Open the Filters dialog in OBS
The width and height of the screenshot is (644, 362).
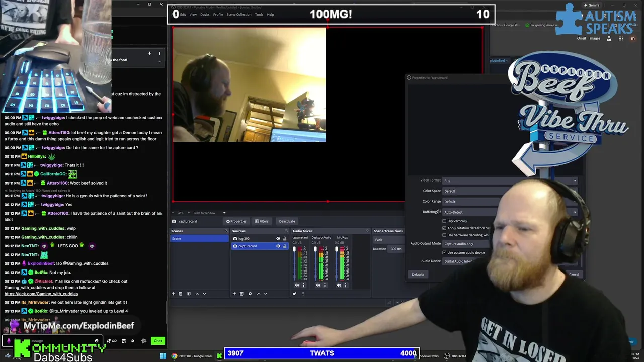262,221
